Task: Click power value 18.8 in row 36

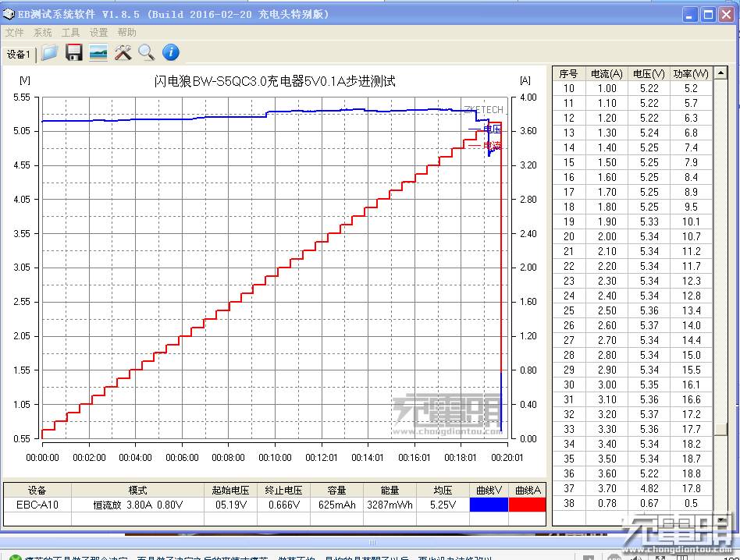Action: point(691,473)
